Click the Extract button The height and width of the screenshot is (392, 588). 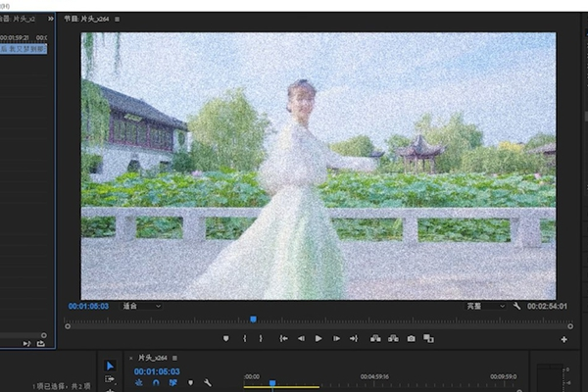click(393, 339)
